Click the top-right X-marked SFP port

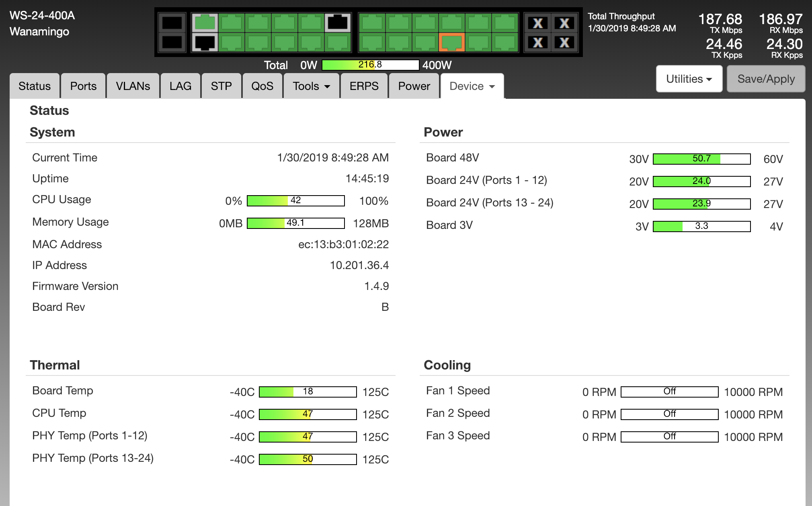pos(564,23)
